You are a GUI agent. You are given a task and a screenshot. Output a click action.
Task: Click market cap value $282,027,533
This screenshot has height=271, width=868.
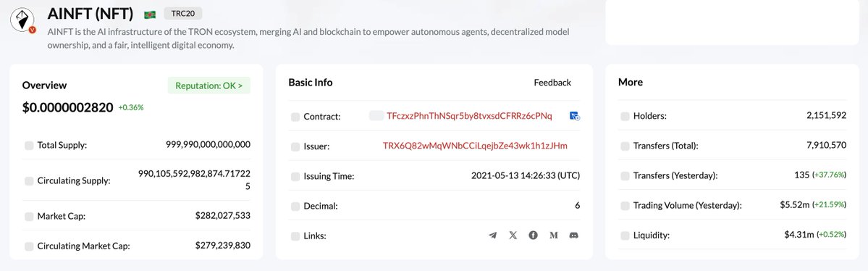pos(222,216)
